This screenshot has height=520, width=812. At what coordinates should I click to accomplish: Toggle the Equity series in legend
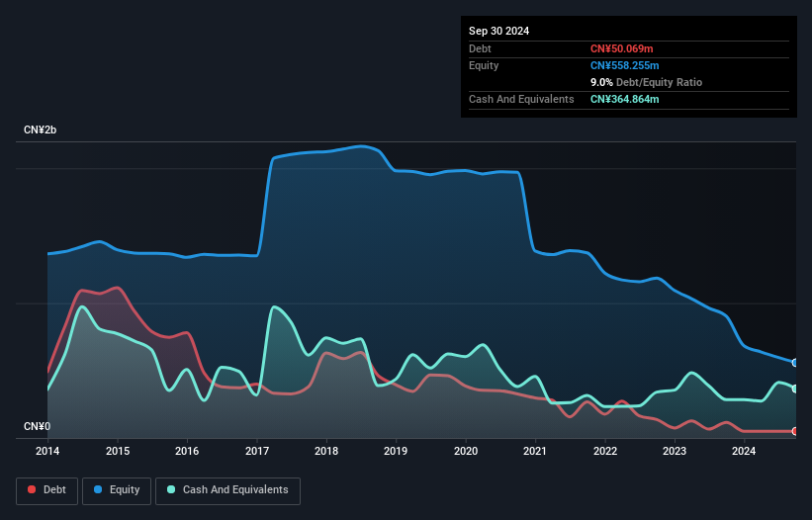pos(117,490)
